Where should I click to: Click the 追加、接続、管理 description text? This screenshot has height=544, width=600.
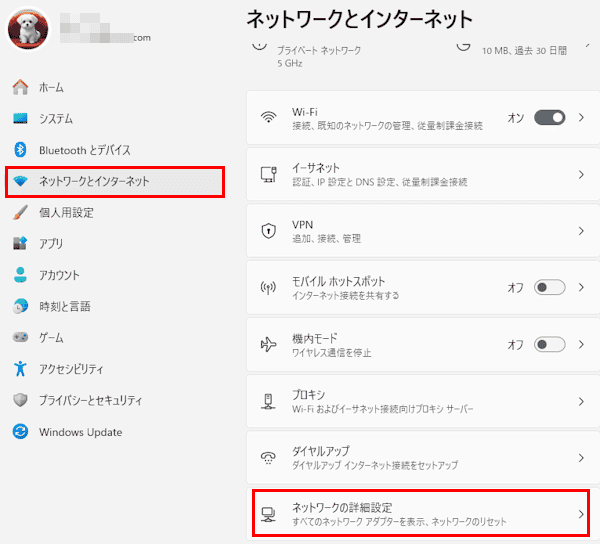326,239
